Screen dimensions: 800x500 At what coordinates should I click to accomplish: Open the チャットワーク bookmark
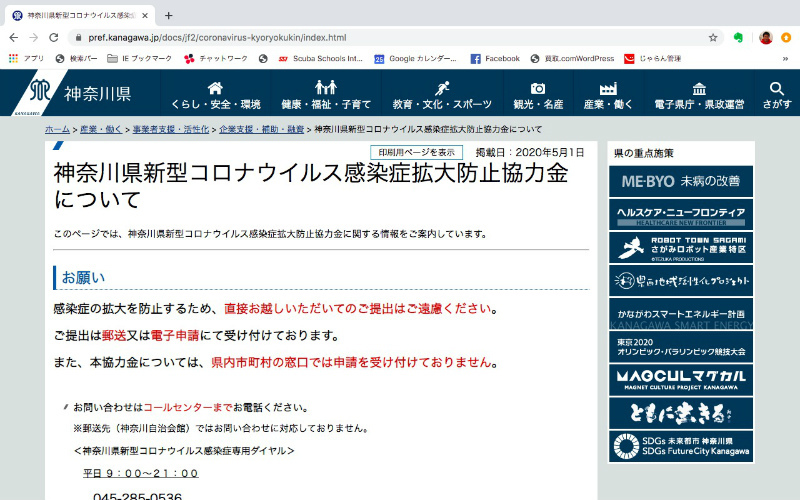click(216, 59)
